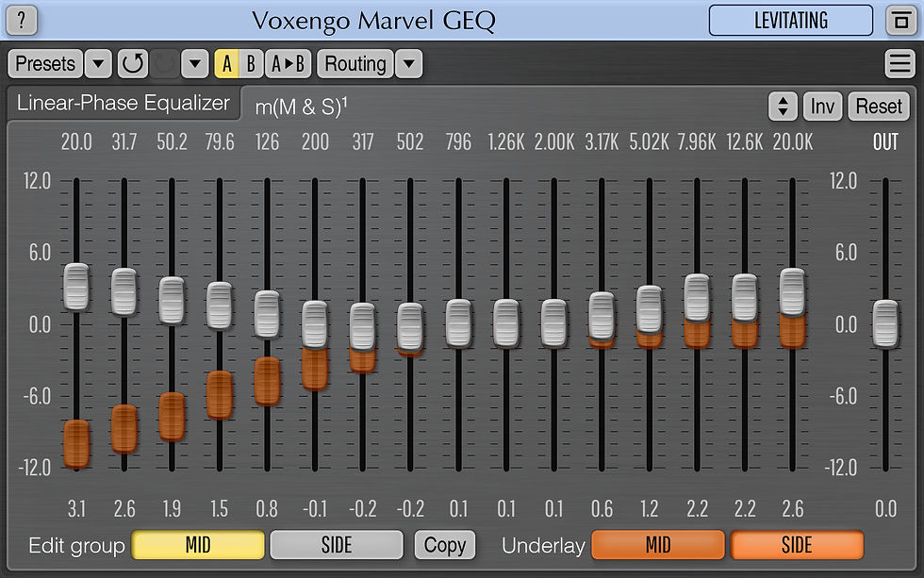This screenshot has height=578, width=924.
Task: Select SIDE edit group
Action: tap(337, 545)
